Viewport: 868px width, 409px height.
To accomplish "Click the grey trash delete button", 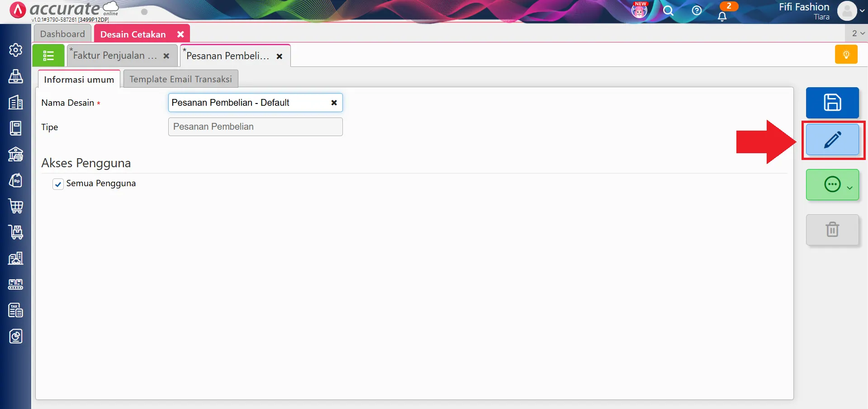I will [x=832, y=230].
